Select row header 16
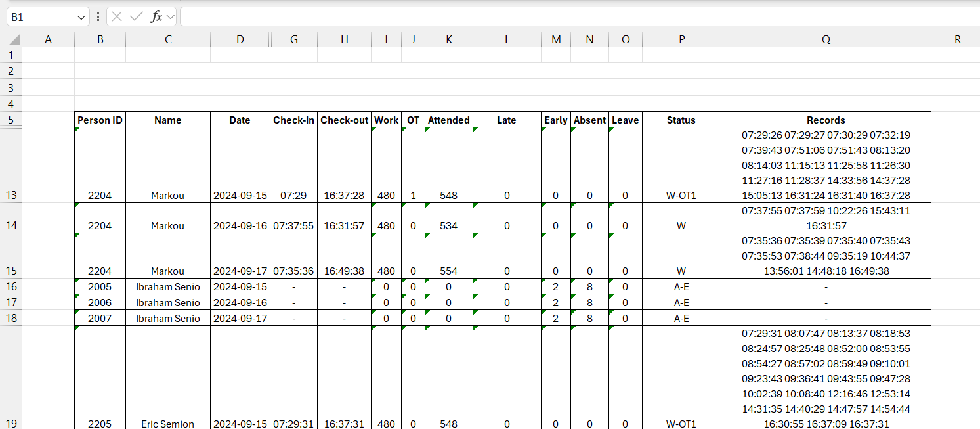 (x=11, y=286)
